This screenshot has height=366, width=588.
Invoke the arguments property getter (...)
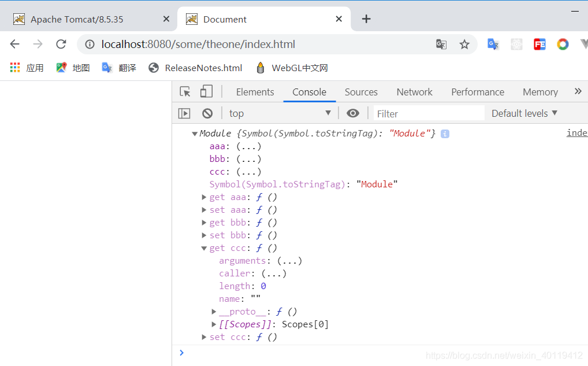pos(289,261)
